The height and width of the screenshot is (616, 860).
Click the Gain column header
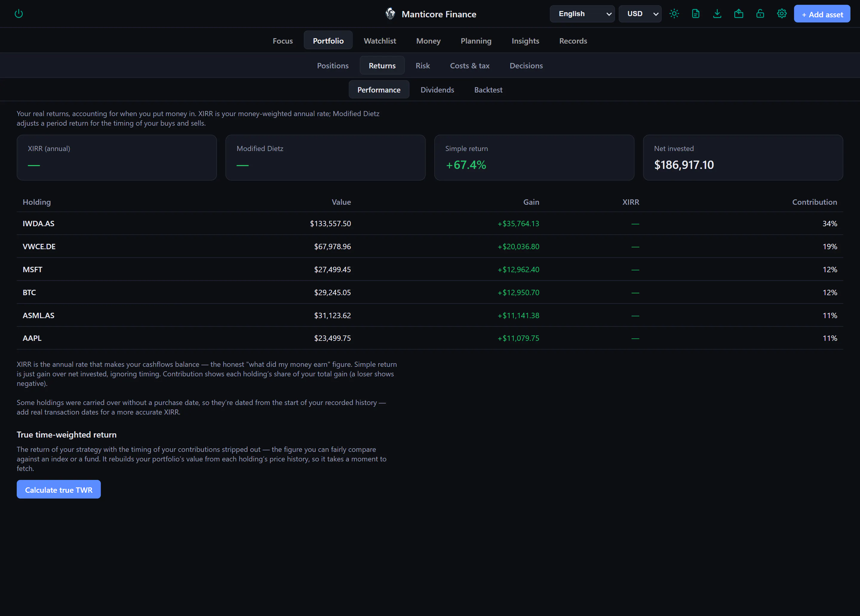[531, 202]
